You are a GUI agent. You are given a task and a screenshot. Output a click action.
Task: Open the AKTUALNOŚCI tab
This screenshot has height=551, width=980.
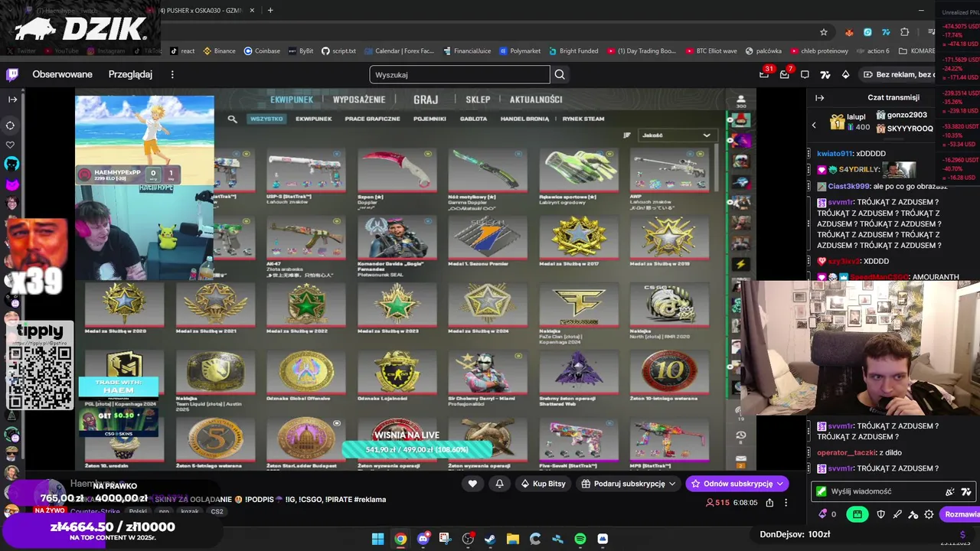(536, 100)
